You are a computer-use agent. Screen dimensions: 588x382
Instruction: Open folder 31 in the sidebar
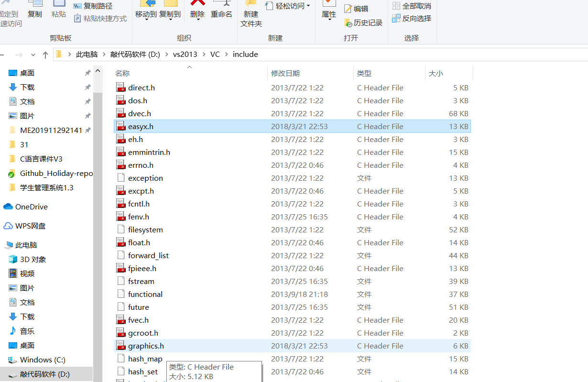point(19,144)
